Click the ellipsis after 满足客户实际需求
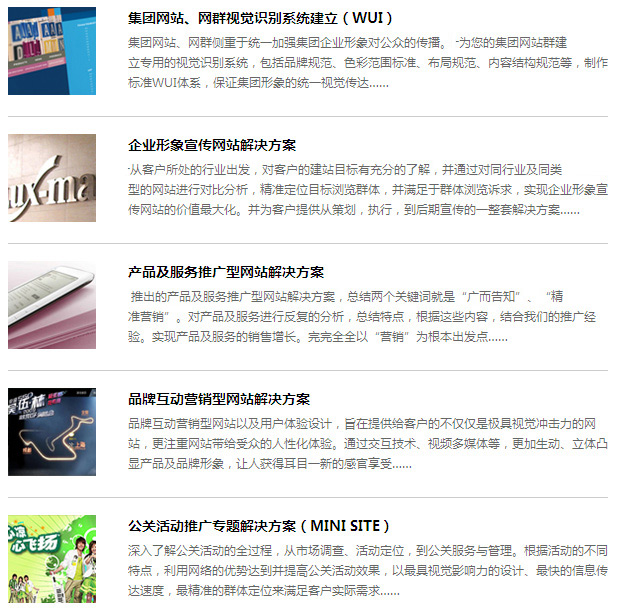 click(390, 594)
